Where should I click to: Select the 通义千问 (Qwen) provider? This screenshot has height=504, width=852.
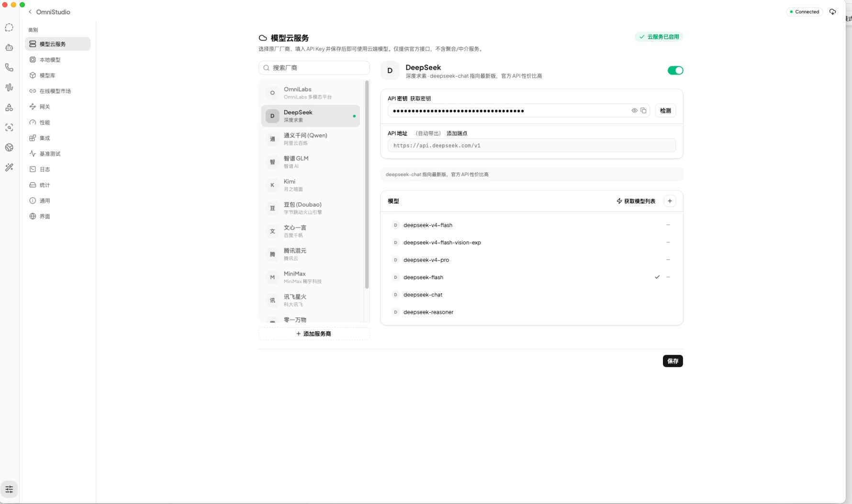pos(310,139)
